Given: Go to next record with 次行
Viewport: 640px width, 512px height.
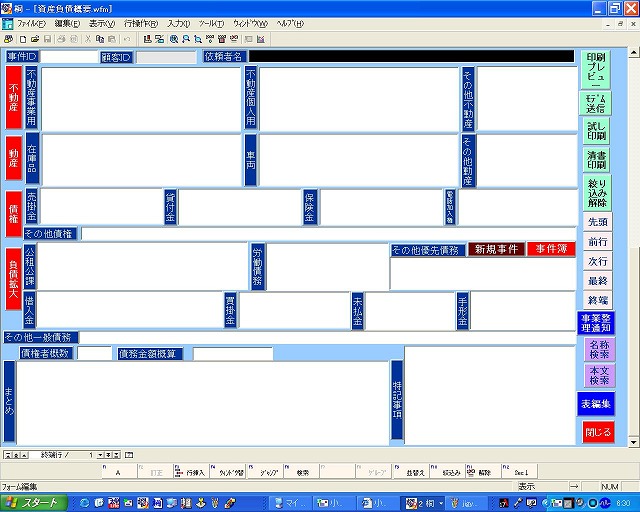Looking at the screenshot, I should coord(598,261).
